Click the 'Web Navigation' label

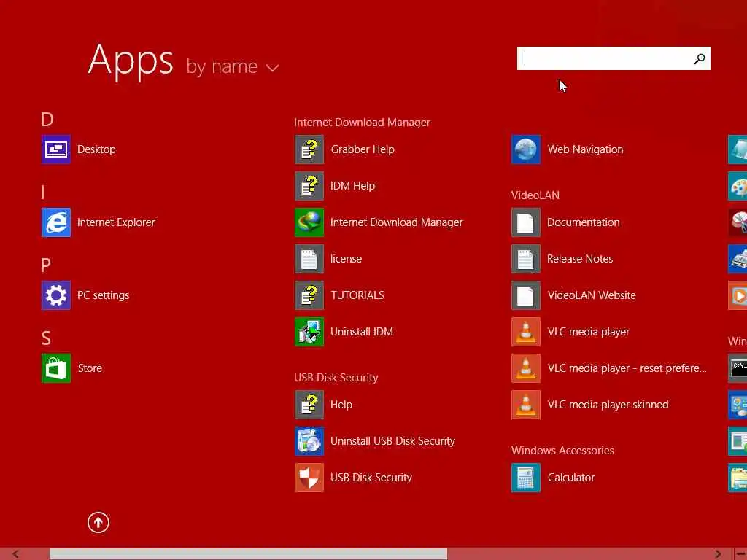(x=586, y=149)
